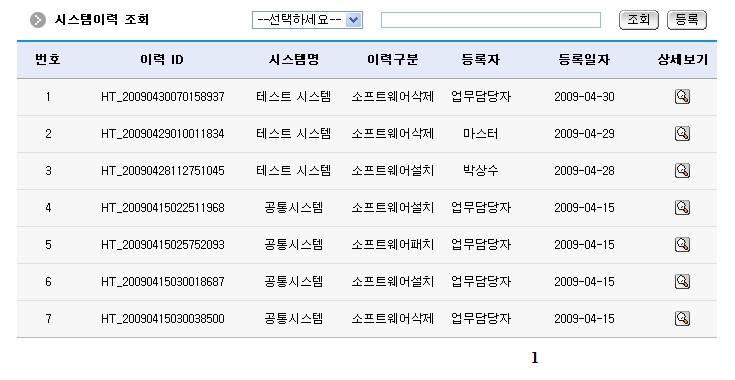Focus the search keyword text field

(491, 20)
